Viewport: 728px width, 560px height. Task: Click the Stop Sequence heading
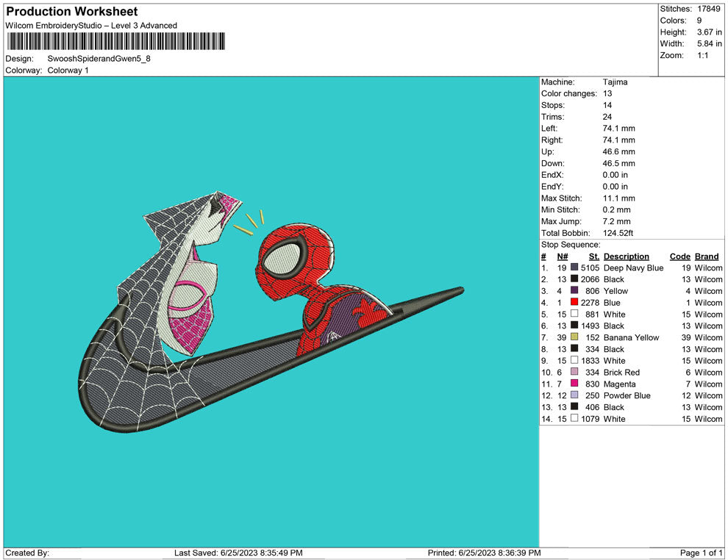pyautogui.click(x=571, y=245)
